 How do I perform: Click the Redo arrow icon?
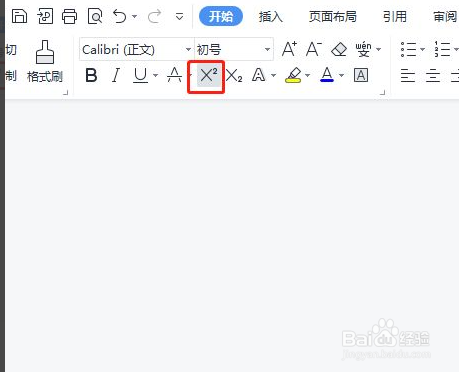pyautogui.click(x=154, y=16)
